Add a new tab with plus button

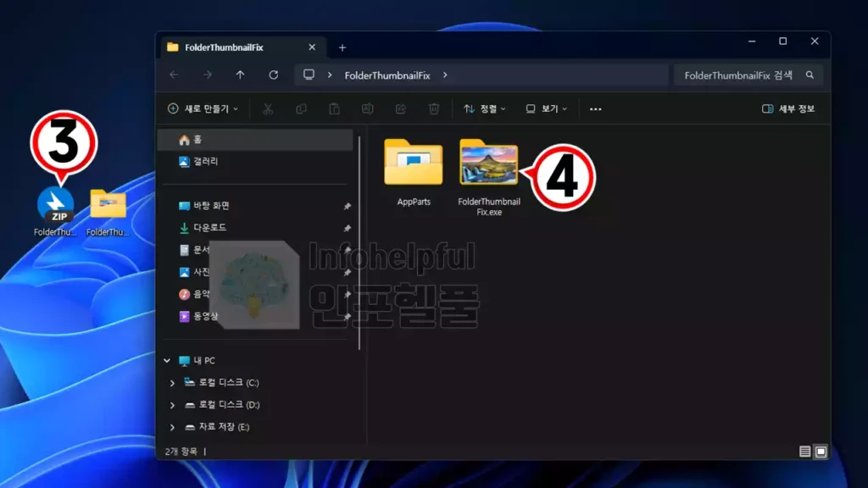342,47
